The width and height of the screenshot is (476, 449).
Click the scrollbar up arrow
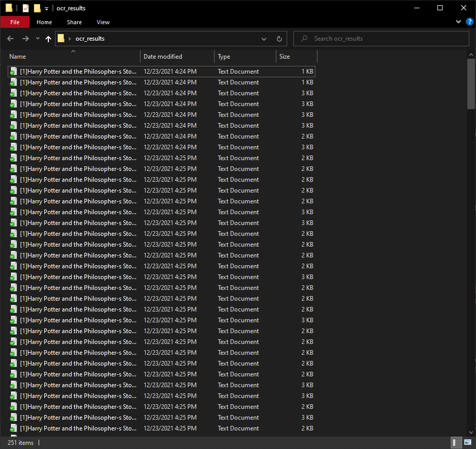click(471, 55)
